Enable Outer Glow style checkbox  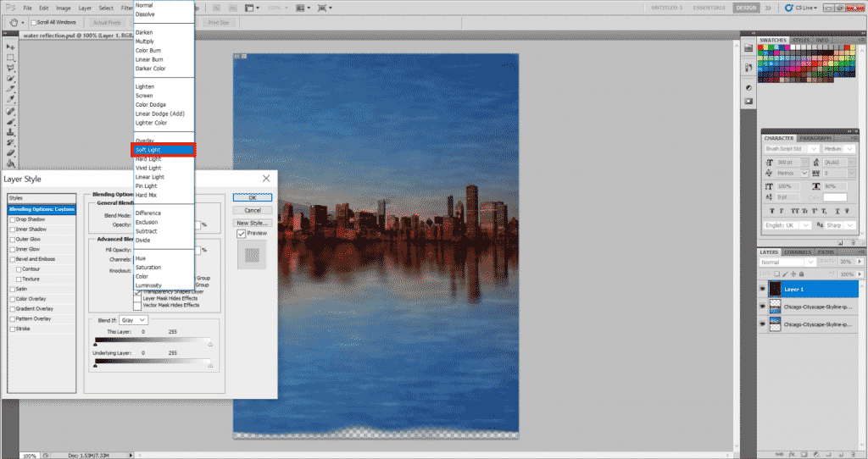coord(12,240)
